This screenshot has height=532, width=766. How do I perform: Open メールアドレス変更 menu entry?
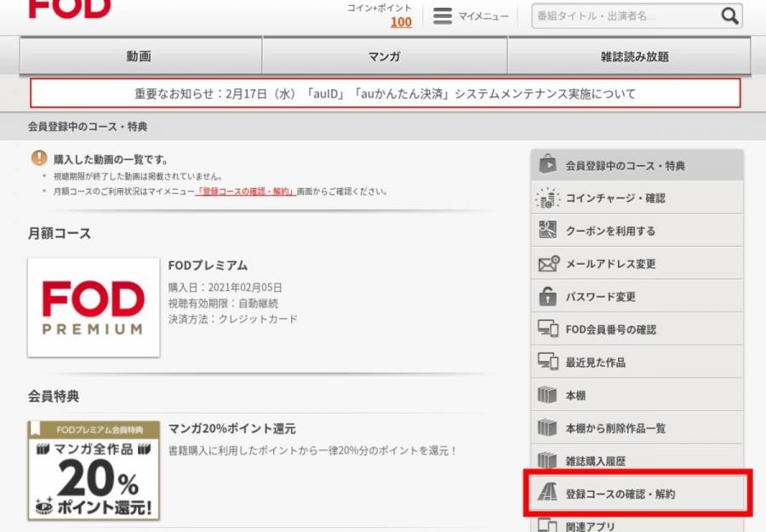[637, 263]
